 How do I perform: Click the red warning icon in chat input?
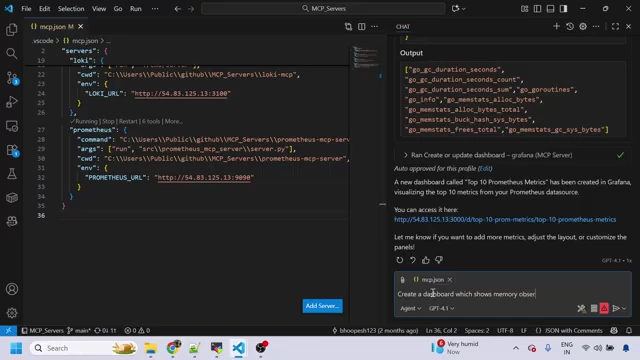[x=604, y=308]
